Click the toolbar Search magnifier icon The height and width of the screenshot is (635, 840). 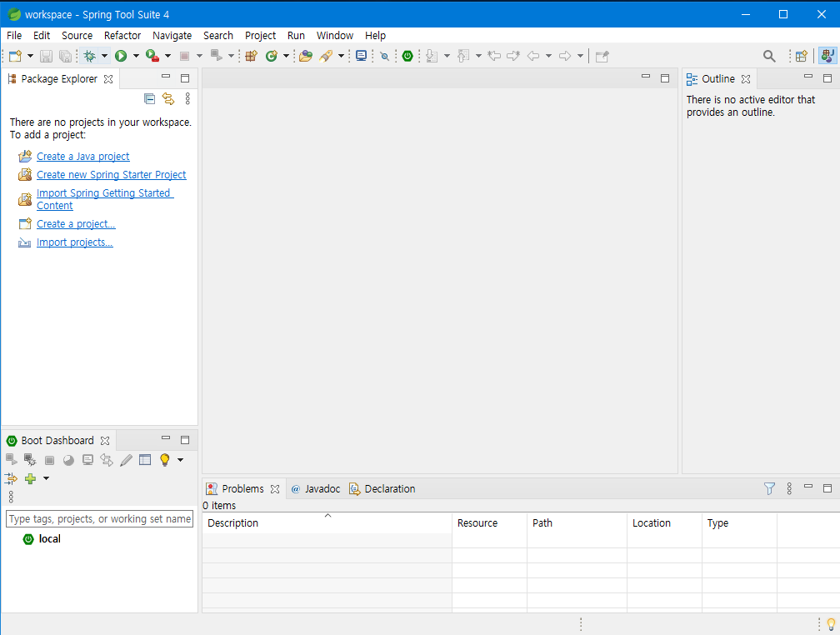769,56
